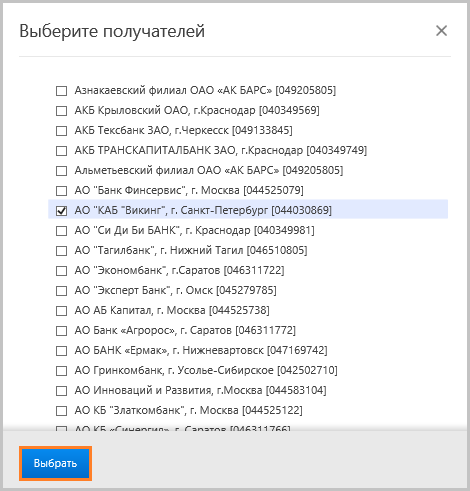The width and height of the screenshot is (470, 491).
Task: Close the recipient selection dialog
Action: click(x=441, y=31)
